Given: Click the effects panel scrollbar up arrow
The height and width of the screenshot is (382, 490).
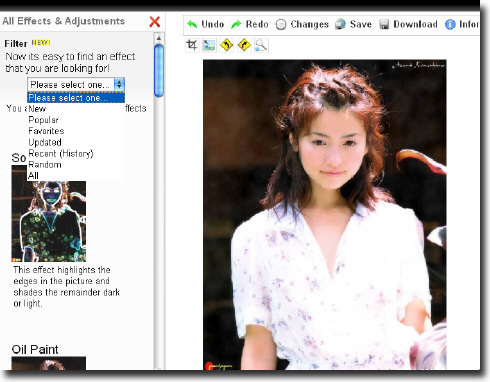Looking at the screenshot, I should [159, 38].
